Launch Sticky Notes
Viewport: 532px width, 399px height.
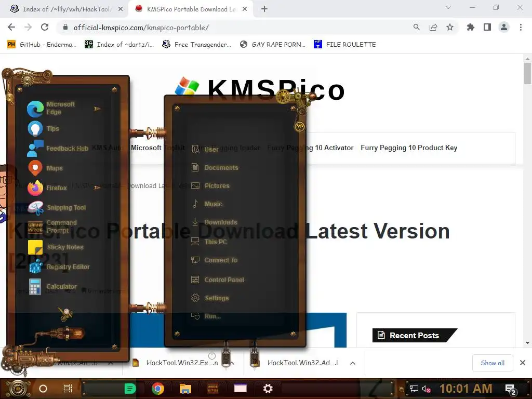55,247
